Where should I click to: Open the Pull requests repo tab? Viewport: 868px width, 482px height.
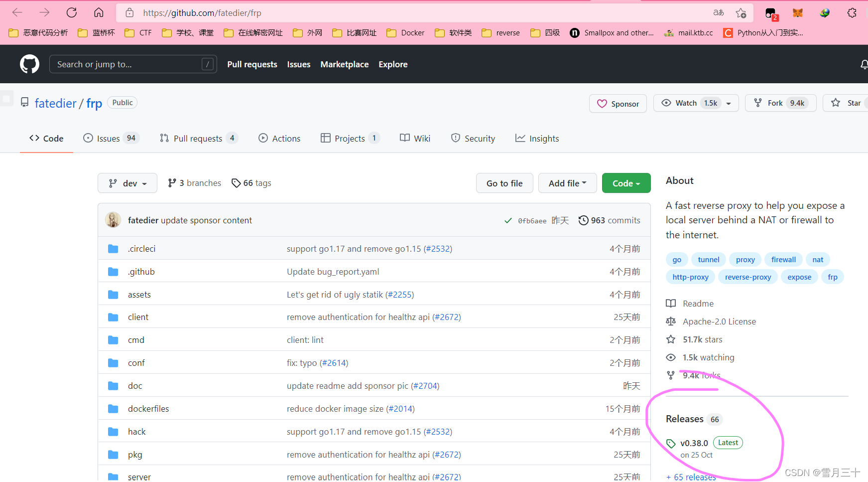[198, 139]
